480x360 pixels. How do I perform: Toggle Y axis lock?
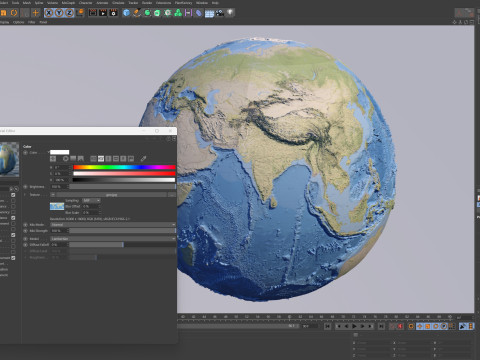tap(59, 13)
